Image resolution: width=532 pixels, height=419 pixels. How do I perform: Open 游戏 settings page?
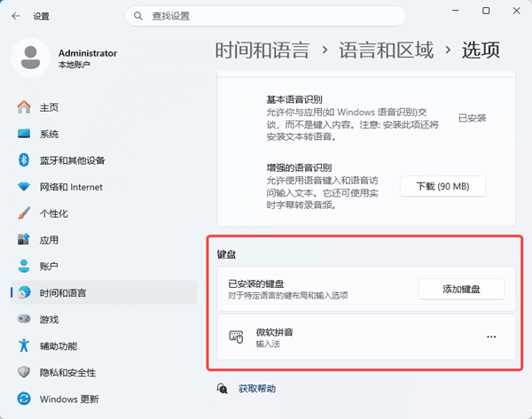[x=104, y=319]
